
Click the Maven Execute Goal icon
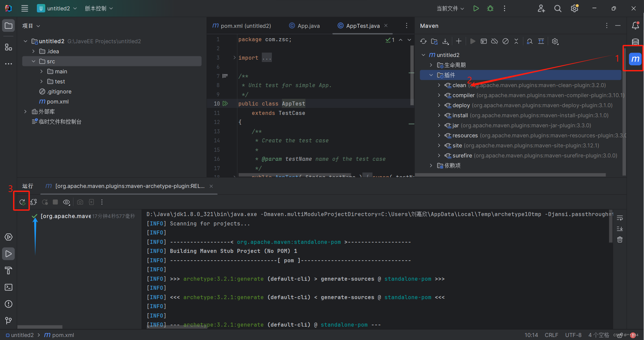click(484, 41)
